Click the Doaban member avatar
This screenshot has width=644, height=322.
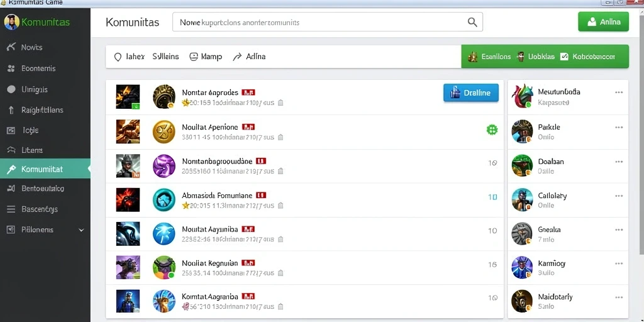coord(522,166)
